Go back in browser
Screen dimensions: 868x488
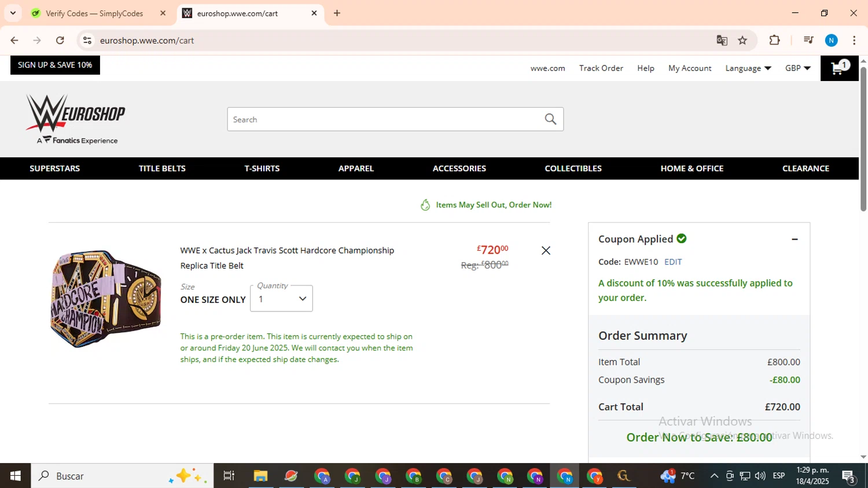(x=14, y=40)
